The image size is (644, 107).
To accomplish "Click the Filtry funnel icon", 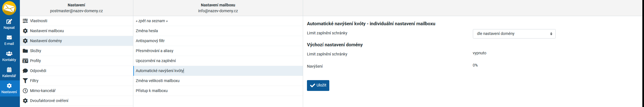I will click(x=25, y=81).
